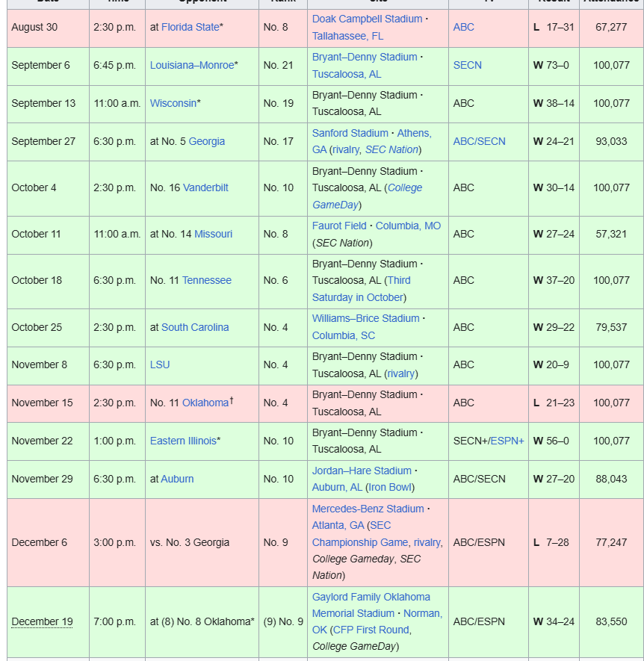The width and height of the screenshot is (644, 661).
Task: Open the Tuscaloosa, AL link in the September 6 row
Action: (346, 74)
